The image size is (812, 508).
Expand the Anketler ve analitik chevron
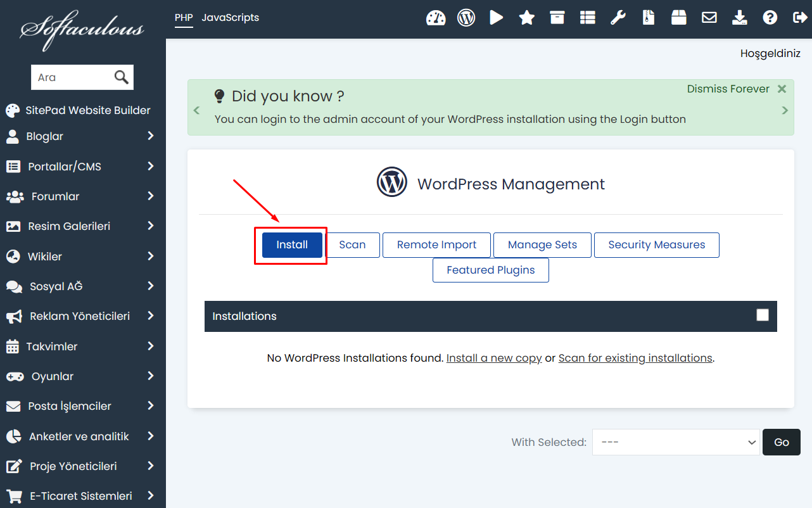tap(151, 436)
